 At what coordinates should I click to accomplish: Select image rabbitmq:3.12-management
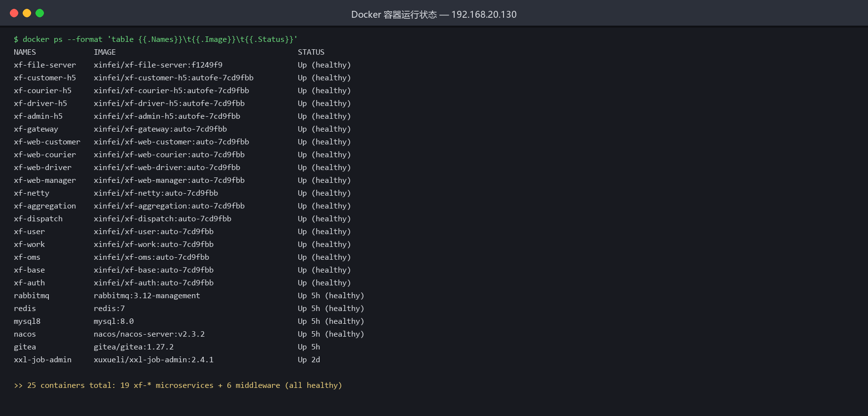(147, 296)
